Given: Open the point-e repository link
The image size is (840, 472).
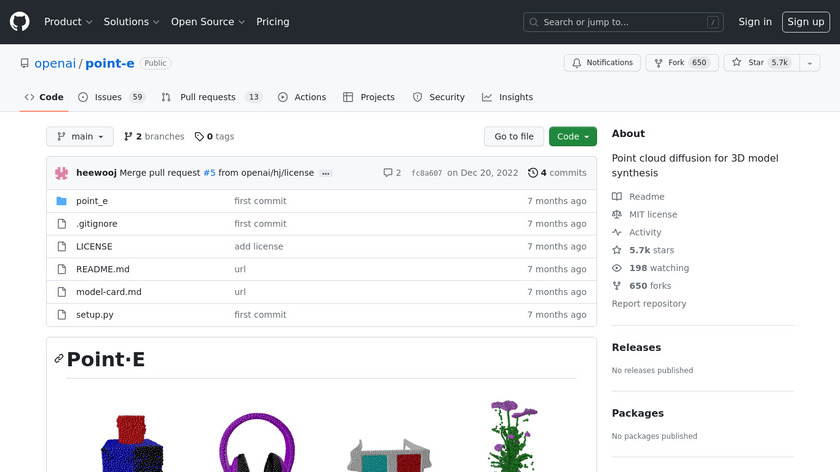Looking at the screenshot, I should (x=110, y=63).
